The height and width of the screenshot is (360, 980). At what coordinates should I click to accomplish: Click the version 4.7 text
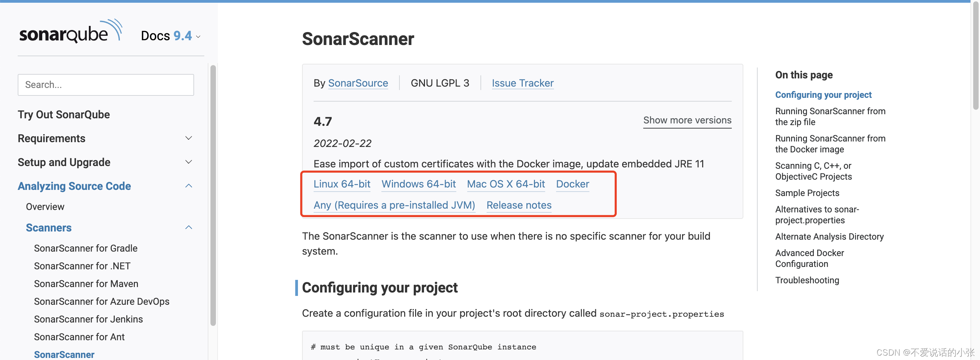click(x=322, y=121)
